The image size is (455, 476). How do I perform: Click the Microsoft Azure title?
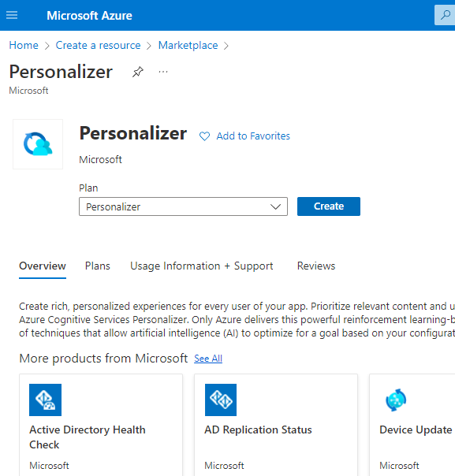coord(89,16)
